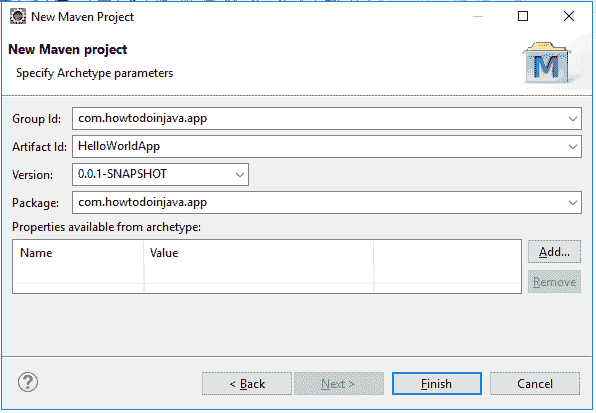Screen dimensions: 596x413
Task: Click the 'New Maven project' heading
Action: pyautogui.click(x=68, y=49)
